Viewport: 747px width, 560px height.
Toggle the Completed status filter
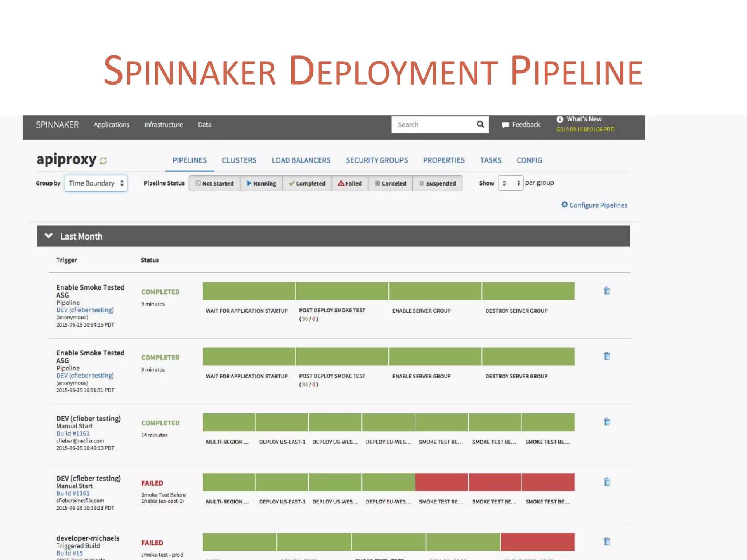point(307,183)
